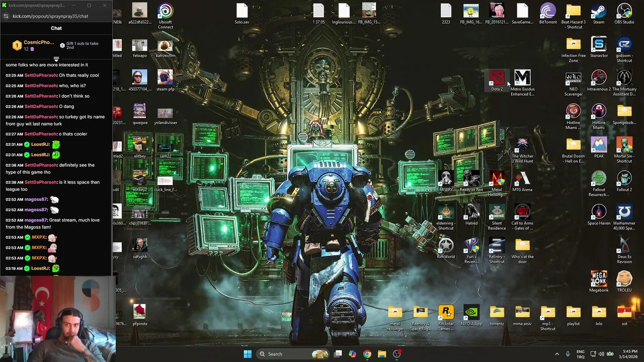Open Task View on the taskbar
The height and width of the screenshot is (362, 644).
[338, 354]
